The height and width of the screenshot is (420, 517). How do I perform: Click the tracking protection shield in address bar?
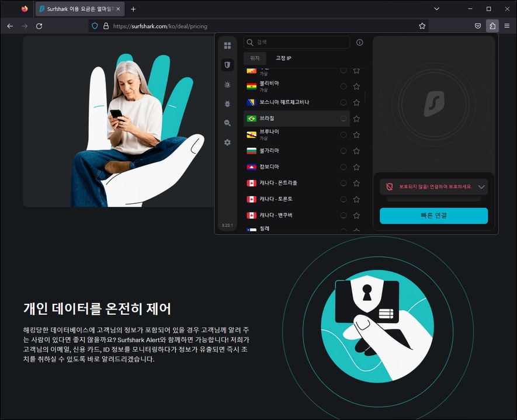point(95,26)
